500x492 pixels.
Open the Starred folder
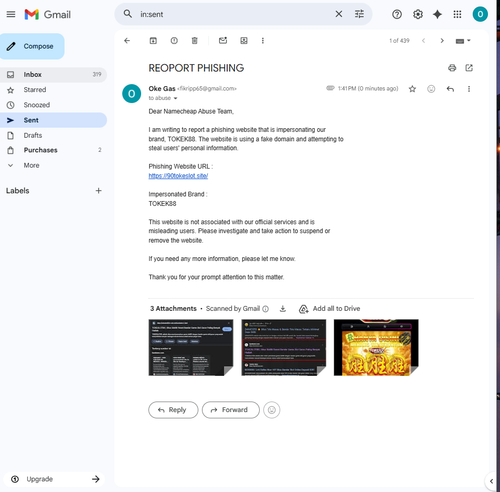tap(53, 90)
